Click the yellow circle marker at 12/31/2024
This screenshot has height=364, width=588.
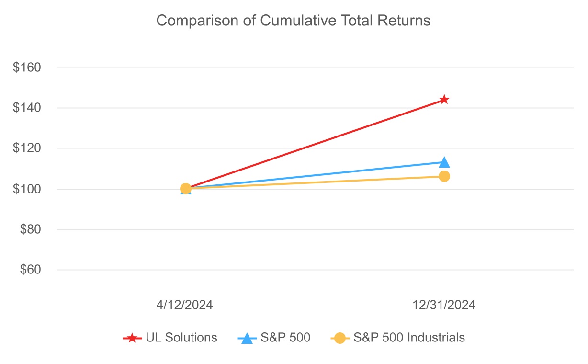(x=444, y=176)
